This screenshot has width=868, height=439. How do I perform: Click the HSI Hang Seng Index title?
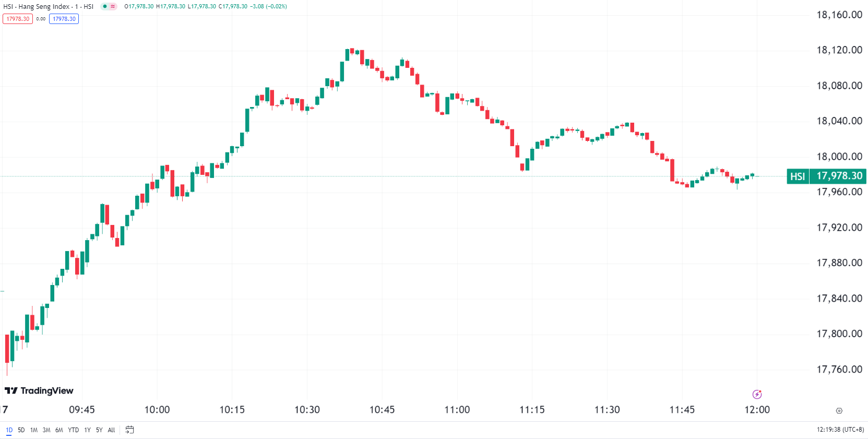pyautogui.click(x=48, y=6)
